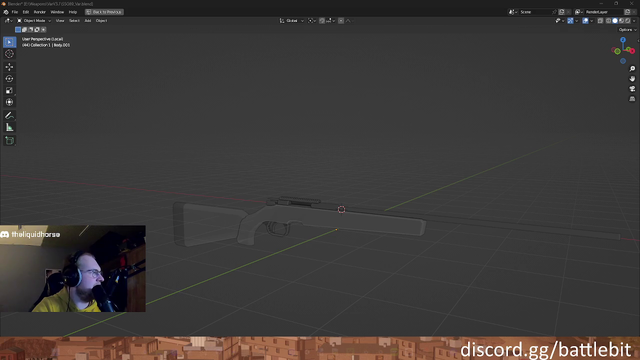Click the RenderLayer name field
The height and width of the screenshot is (360, 640).
coord(603,12)
